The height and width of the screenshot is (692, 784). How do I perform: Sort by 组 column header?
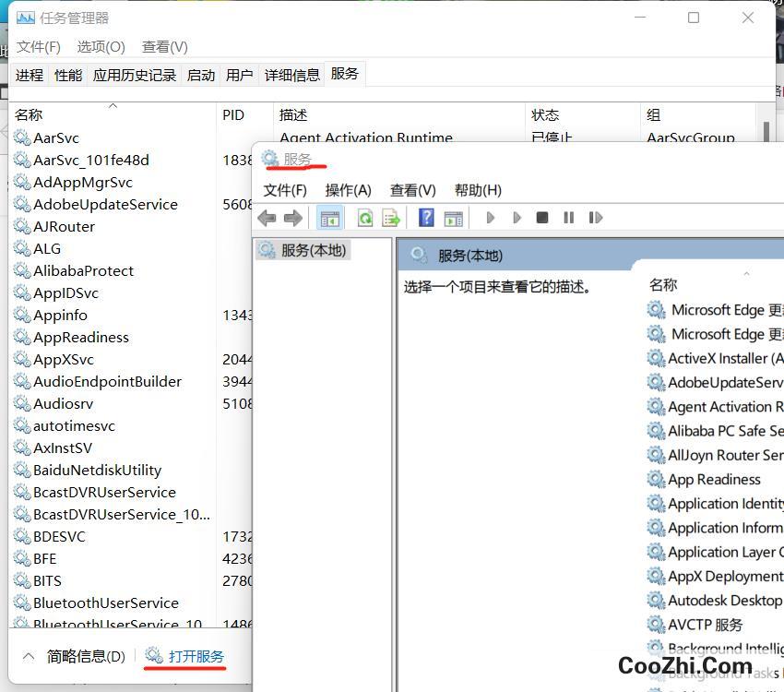pos(698,115)
